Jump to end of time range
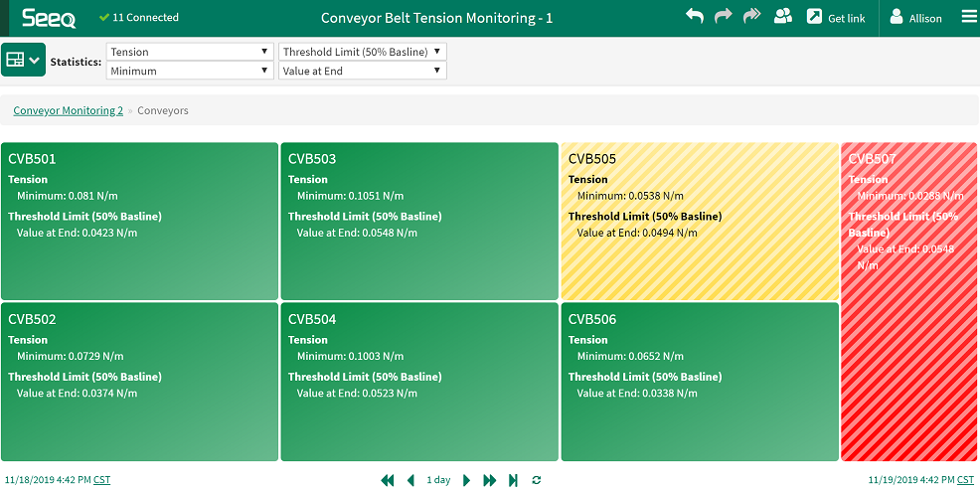Image resolution: width=980 pixels, height=488 pixels. pos(513,480)
